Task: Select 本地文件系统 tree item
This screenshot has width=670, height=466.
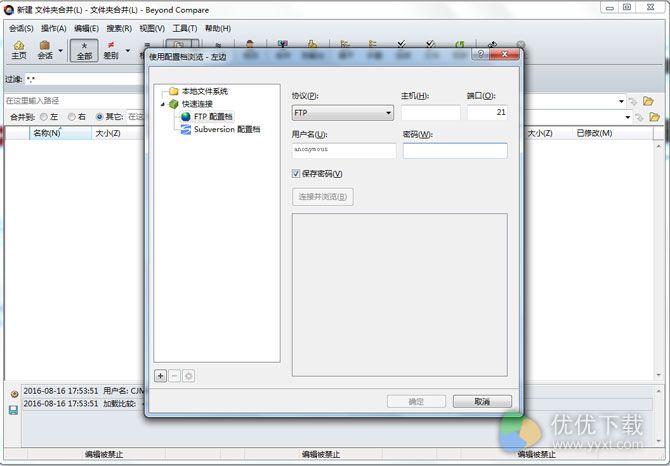Action: (205, 91)
